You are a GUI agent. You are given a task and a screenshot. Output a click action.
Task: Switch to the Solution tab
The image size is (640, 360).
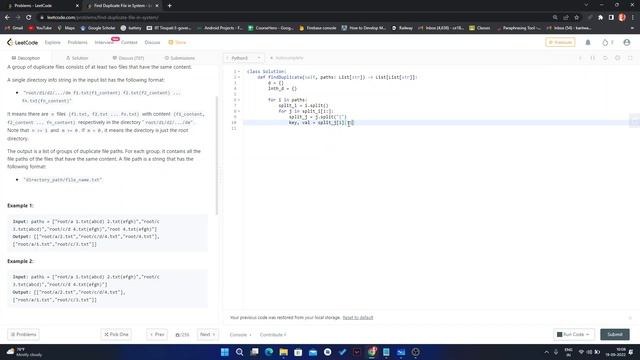(77, 58)
